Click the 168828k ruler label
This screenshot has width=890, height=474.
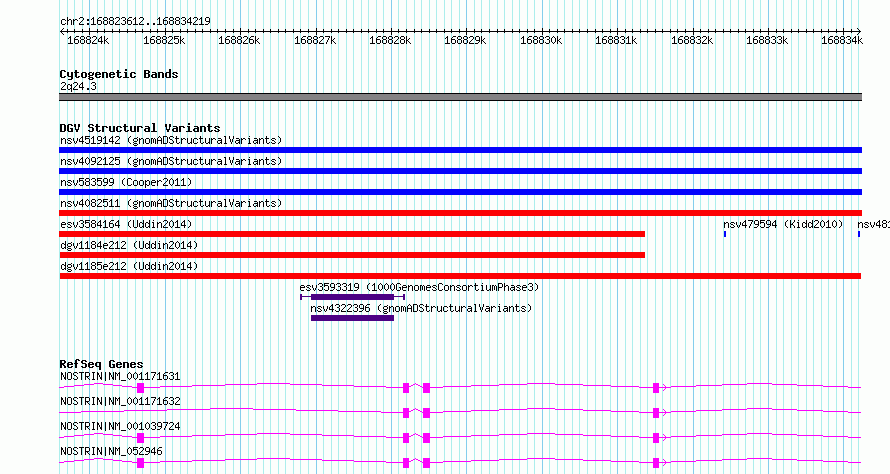[390, 40]
